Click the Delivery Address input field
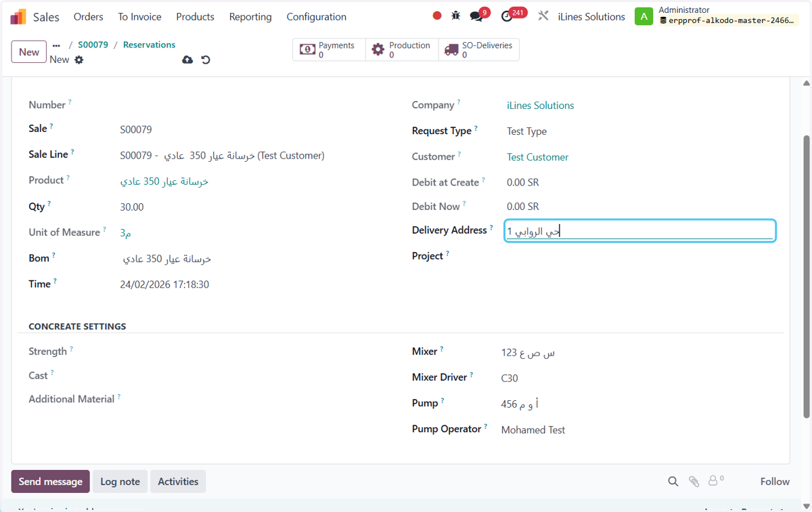This screenshot has width=812, height=512. pos(639,231)
